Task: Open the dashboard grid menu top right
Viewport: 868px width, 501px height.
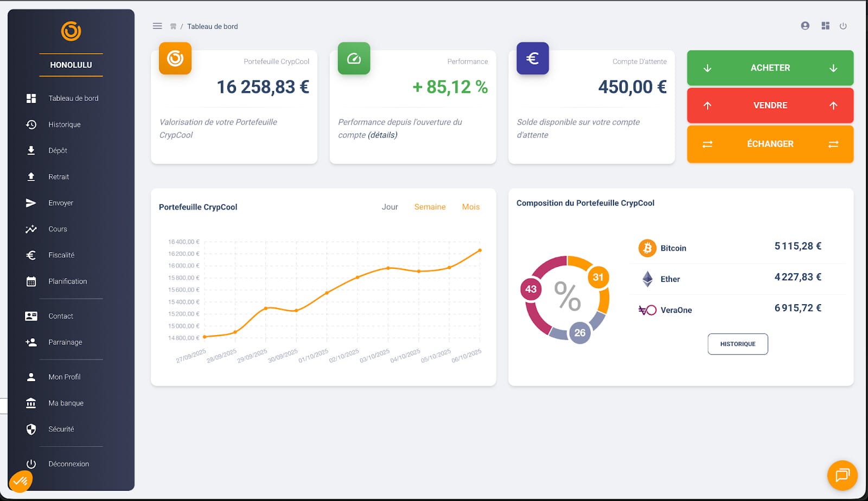Action: click(825, 25)
